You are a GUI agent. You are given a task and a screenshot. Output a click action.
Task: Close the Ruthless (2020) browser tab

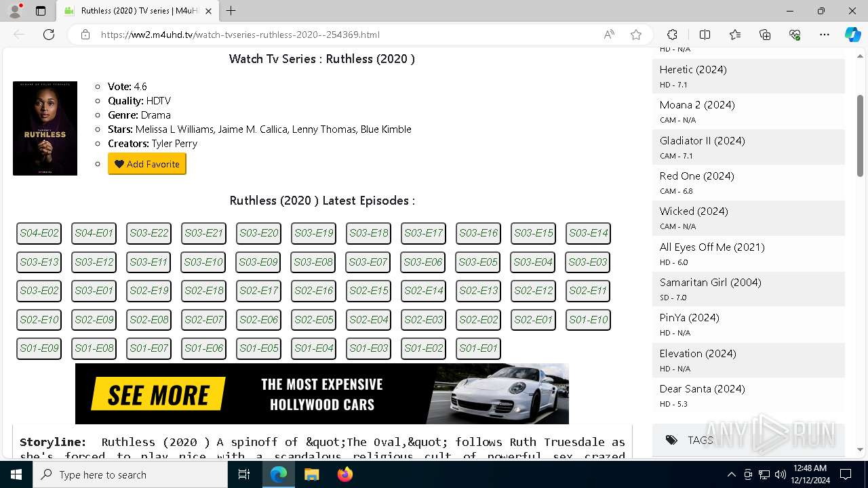tap(208, 11)
